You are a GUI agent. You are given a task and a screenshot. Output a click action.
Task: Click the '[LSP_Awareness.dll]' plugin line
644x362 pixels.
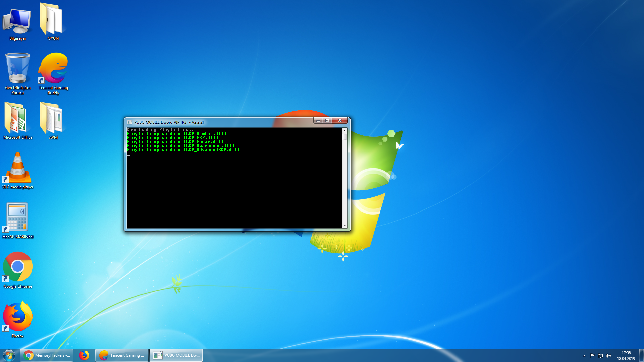[181, 146]
